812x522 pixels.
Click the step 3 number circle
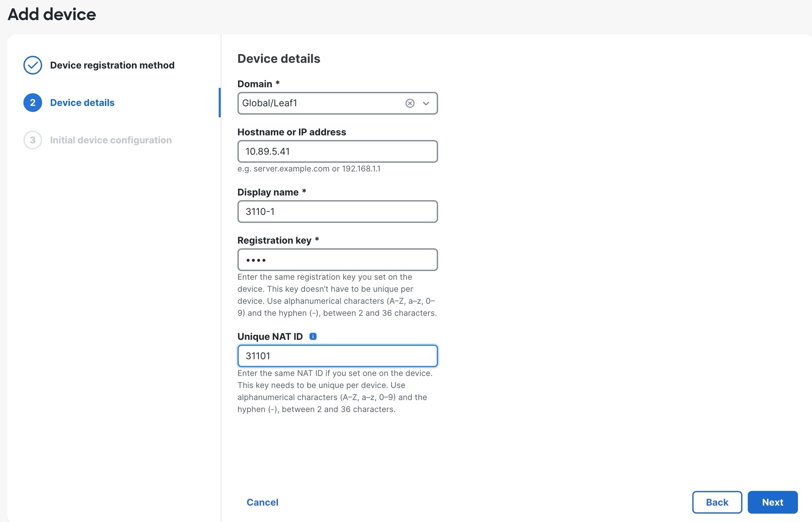(x=32, y=140)
